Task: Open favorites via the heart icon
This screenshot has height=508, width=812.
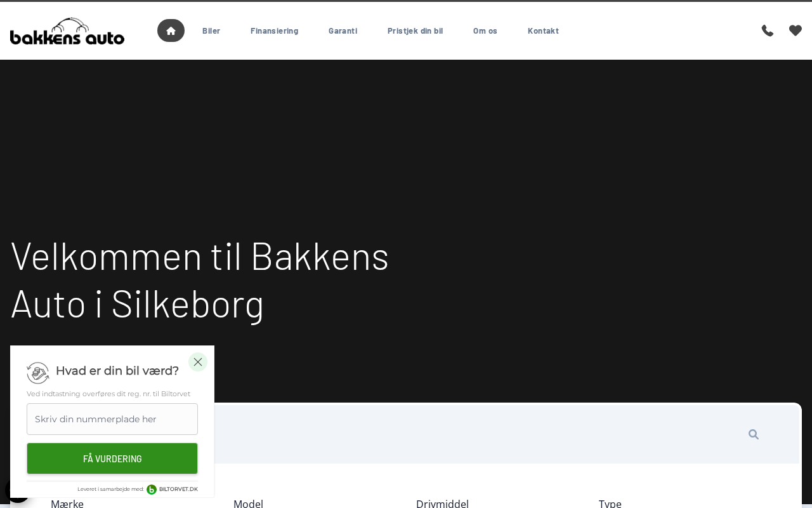Action: (796, 30)
